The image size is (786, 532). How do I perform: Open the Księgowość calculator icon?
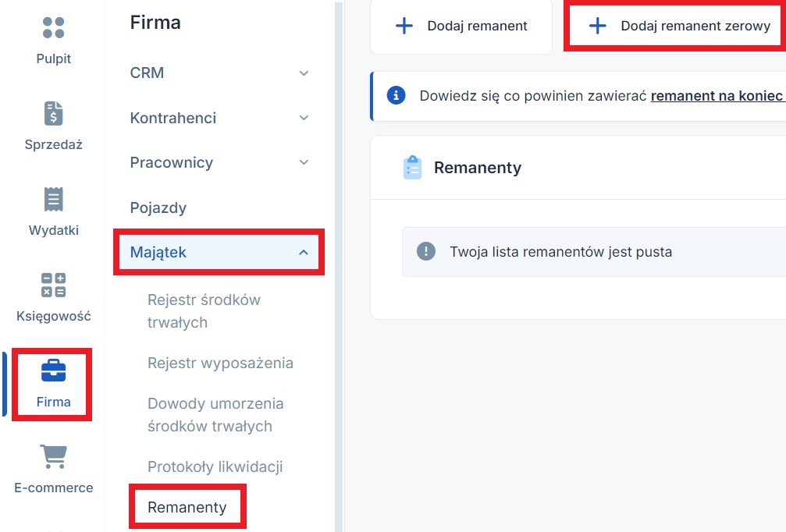(x=53, y=285)
